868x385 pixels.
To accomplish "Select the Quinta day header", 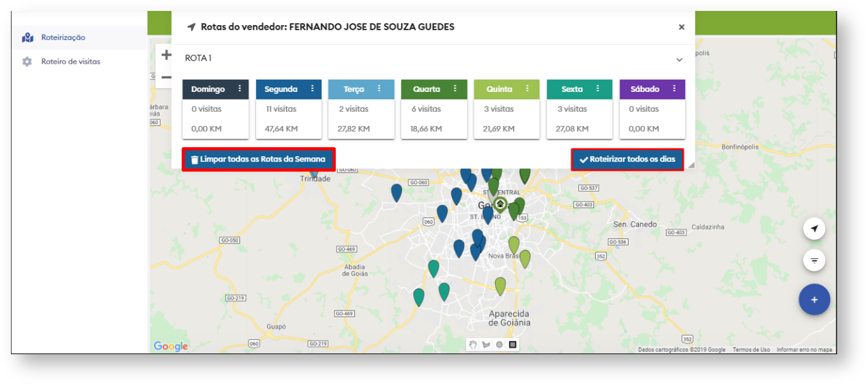I will click(x=499, y=89).
